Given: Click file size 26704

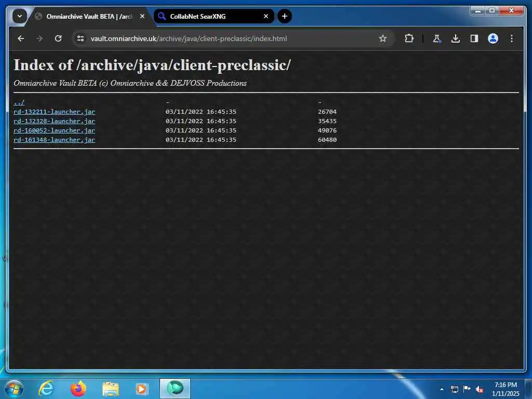Looking at the screenshot, I should click(x=327, y=112).
